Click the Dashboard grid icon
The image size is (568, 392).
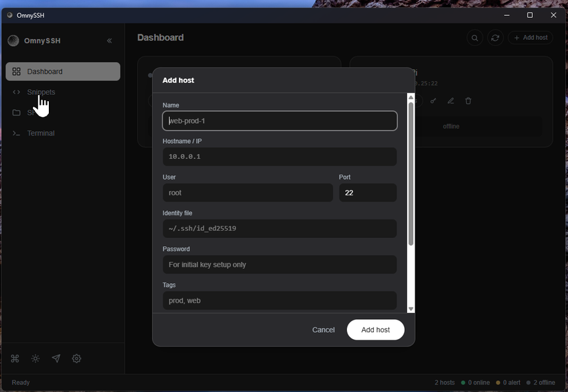pos(17,72)
